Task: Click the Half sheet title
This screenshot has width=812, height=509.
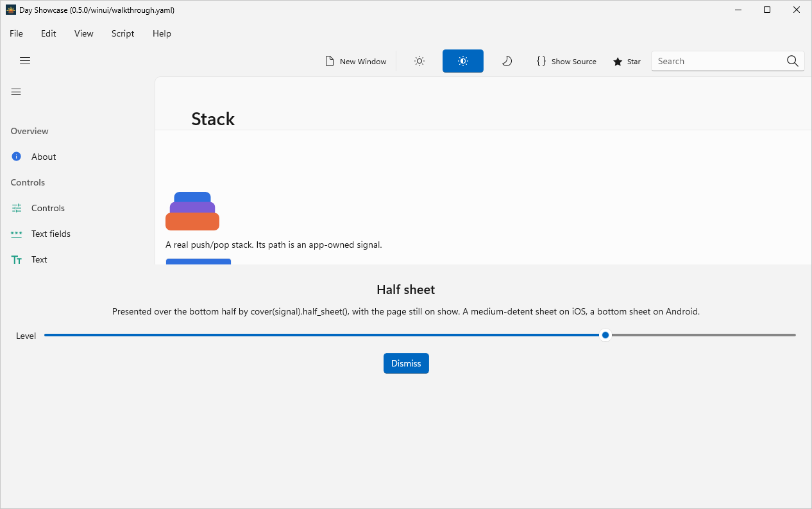Action: pyautogui.click(x=406, y=289)
